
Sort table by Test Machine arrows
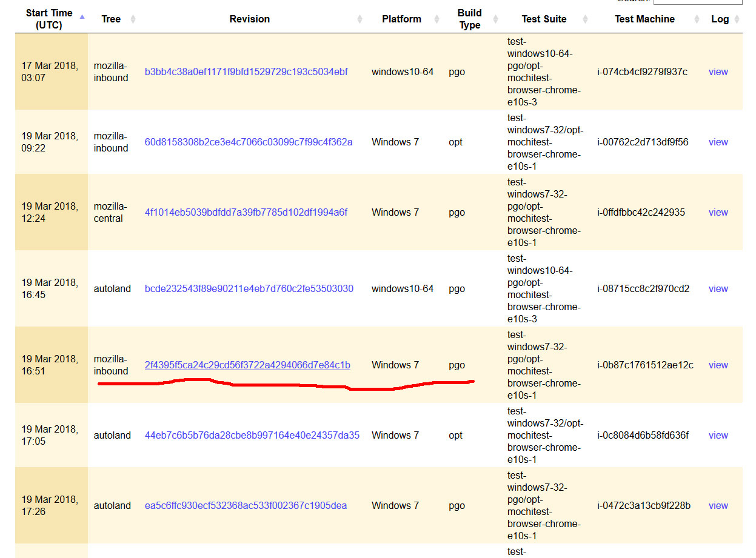point(696,19)
